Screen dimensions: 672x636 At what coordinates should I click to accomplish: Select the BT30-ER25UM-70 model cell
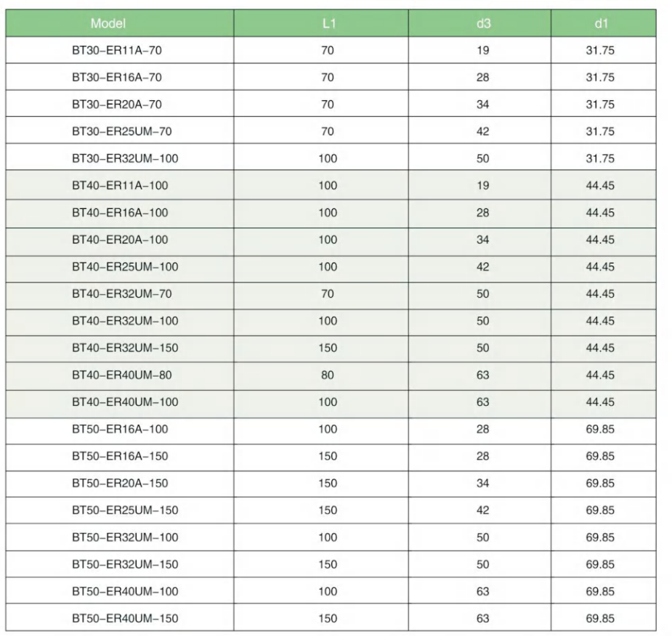(x=122, y=131)
